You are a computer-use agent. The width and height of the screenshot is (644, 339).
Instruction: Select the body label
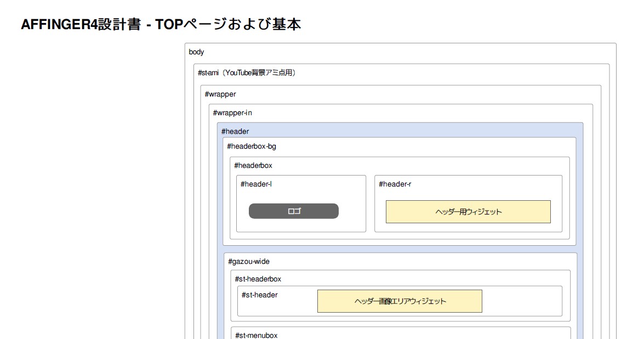196,52
